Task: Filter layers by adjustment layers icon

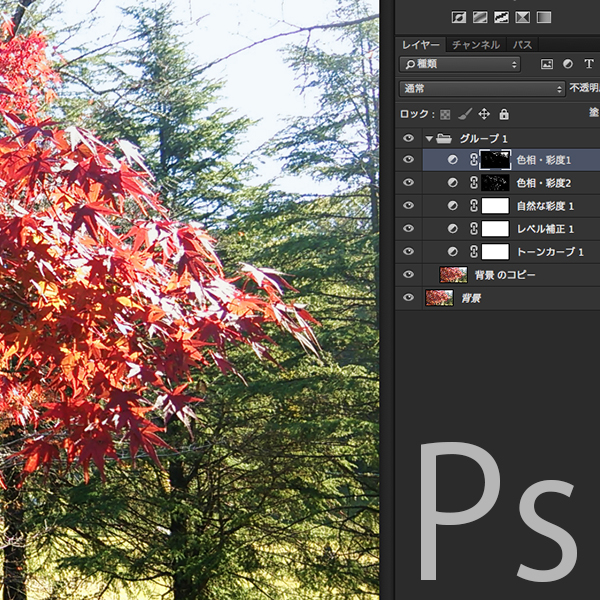Action: [x=568, y=64]
